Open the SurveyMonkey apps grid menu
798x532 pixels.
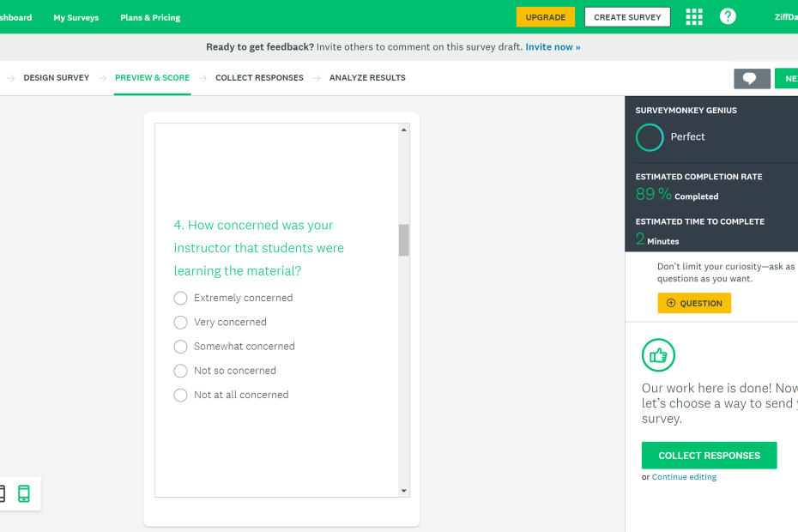[x=693, y=16]
